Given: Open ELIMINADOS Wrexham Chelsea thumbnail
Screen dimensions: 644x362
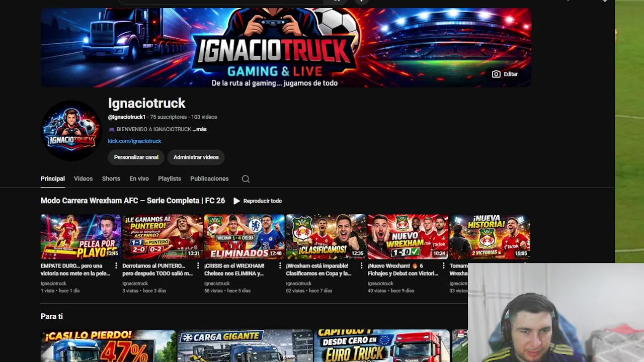Looking at the screenshot, I should pos(245,237).
